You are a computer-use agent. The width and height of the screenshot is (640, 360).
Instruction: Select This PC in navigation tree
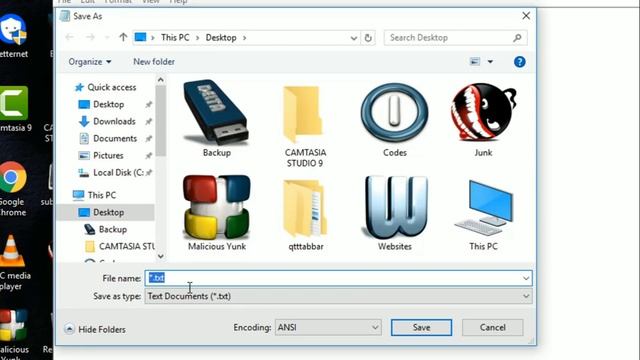pyautogui.click(x=94, y=195)
